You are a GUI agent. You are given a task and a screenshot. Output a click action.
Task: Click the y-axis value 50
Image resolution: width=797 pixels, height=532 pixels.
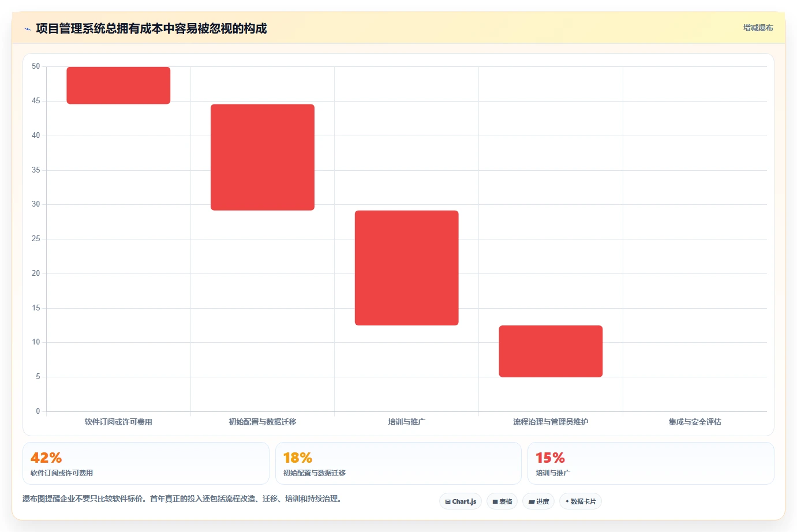pyautogui.click(x=36, y=66)
